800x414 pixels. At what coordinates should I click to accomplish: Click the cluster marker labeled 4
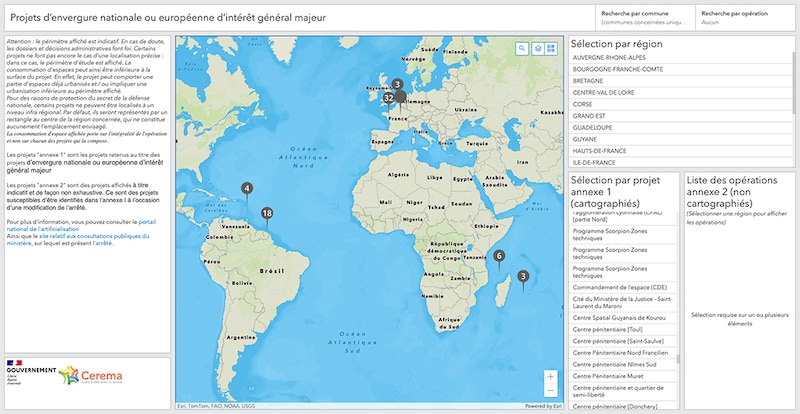point(247,189)
